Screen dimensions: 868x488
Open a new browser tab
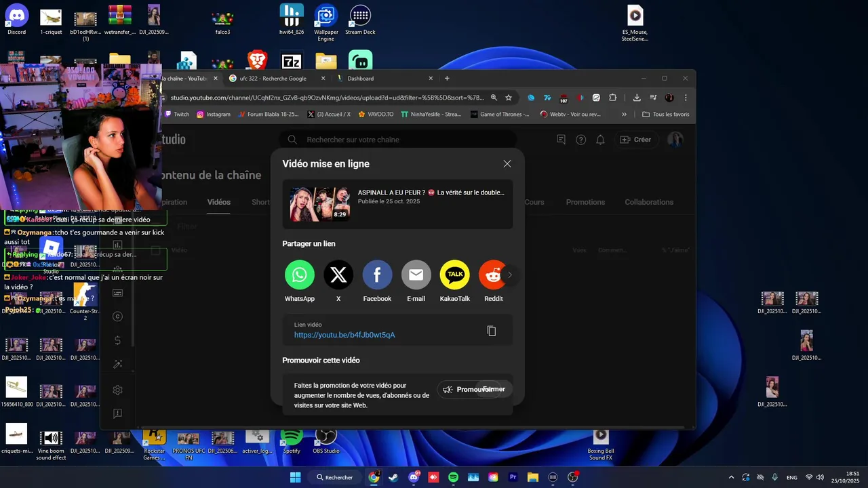(x=446, y=79)
